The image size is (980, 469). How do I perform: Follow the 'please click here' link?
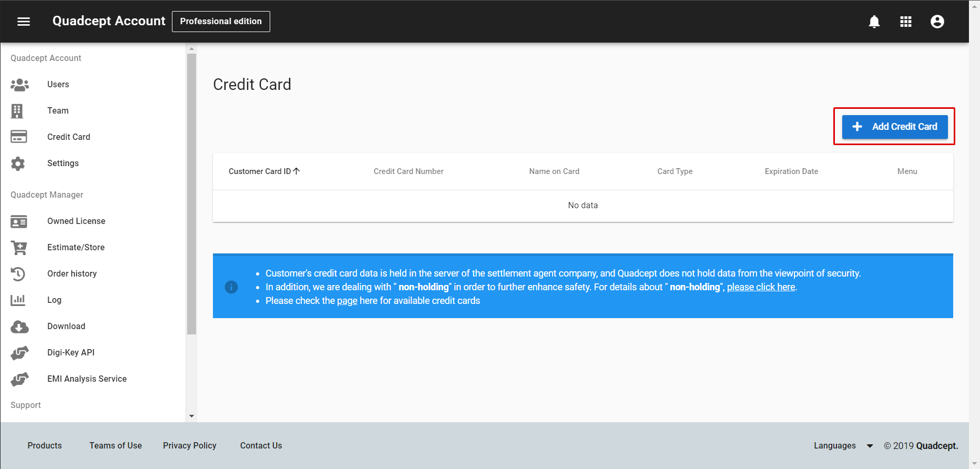pyautogui.click(x=761, y=287)
